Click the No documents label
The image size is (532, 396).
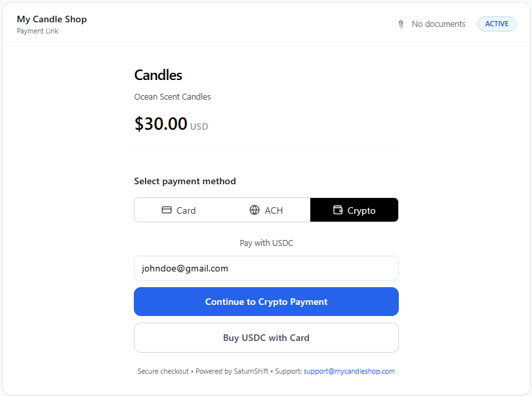click(438, 24)
